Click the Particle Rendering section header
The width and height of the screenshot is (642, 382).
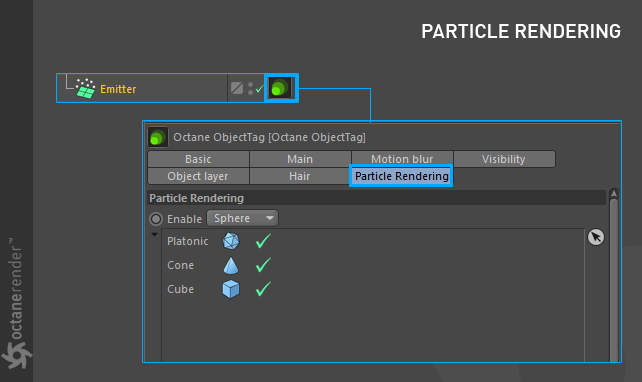point(376,198)
